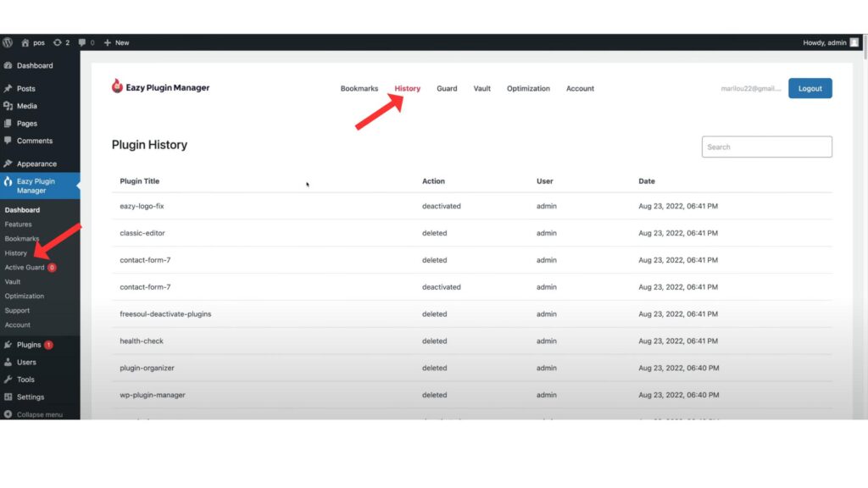The height and width of the screenshot is (488, 868).
Task: Click the Date column header
Action: click(x=647, y=181)
